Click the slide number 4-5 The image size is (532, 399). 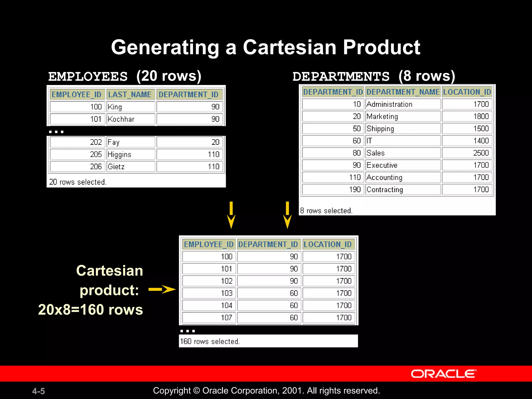(x=38, y=391)
